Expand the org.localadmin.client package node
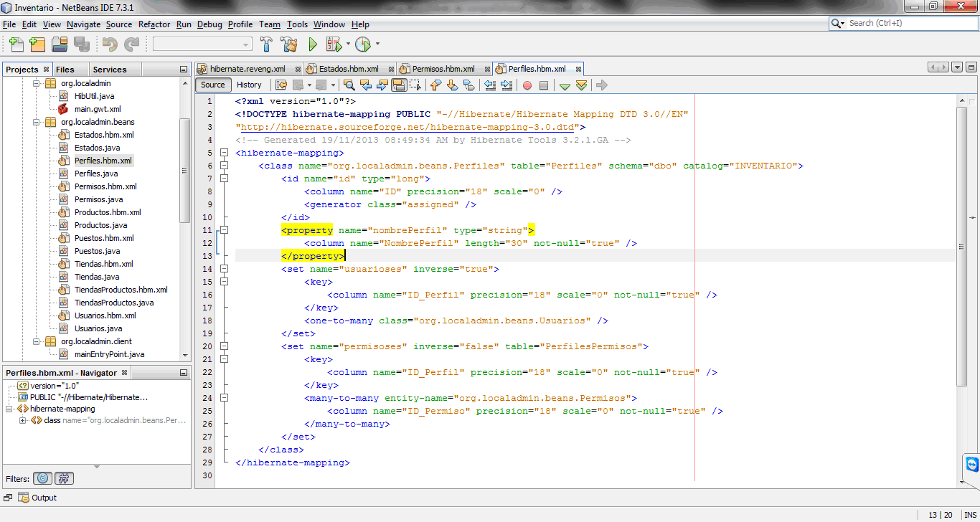980x522 pixels. (x=36, y=341)
